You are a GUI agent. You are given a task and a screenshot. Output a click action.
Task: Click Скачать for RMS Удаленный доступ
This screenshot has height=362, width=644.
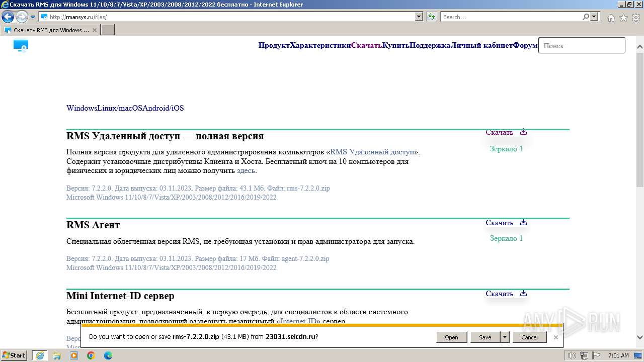[x=499, y=133]
